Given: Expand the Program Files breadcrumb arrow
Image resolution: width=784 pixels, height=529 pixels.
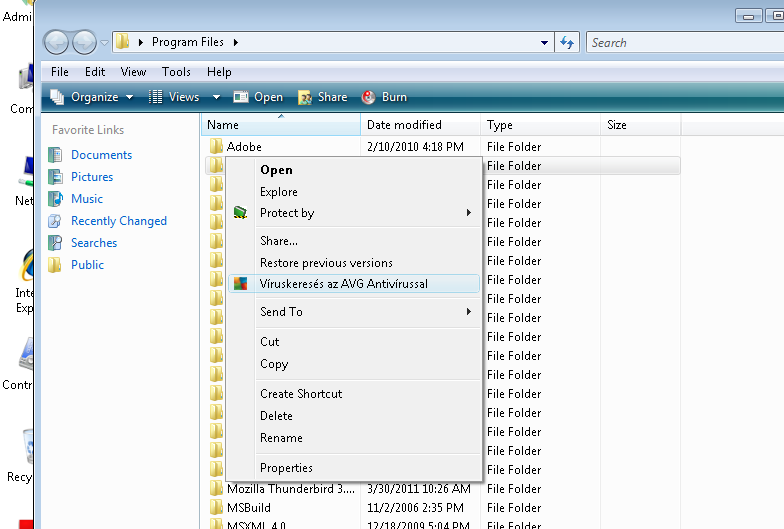Looking at the screenshot, I should click(236, 42).
